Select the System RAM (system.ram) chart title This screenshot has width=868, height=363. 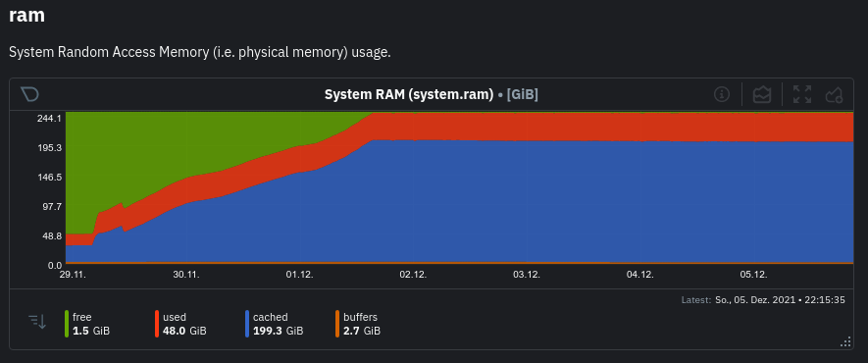409,94
